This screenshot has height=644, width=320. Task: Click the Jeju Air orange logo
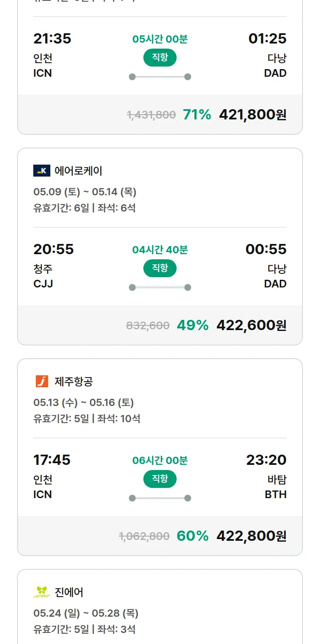point(42,381)
